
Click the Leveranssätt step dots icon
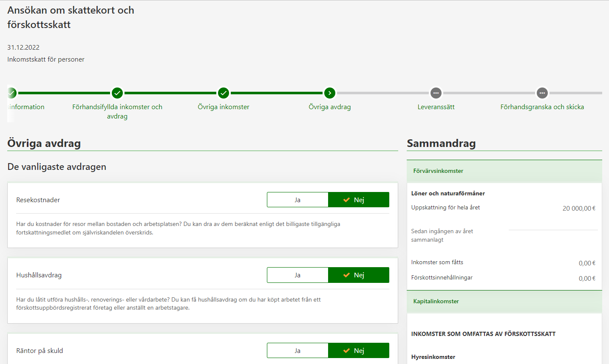tap(436, 93)
